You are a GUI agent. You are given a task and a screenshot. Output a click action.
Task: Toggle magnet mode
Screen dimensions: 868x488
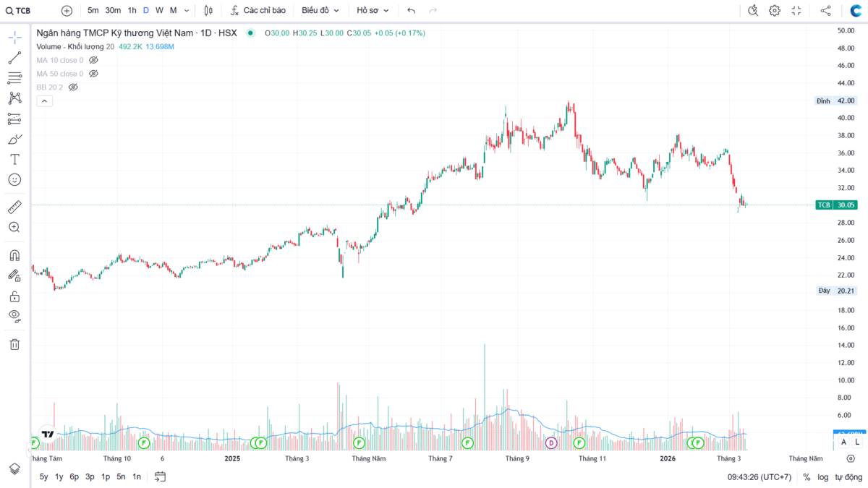[14, 255]
